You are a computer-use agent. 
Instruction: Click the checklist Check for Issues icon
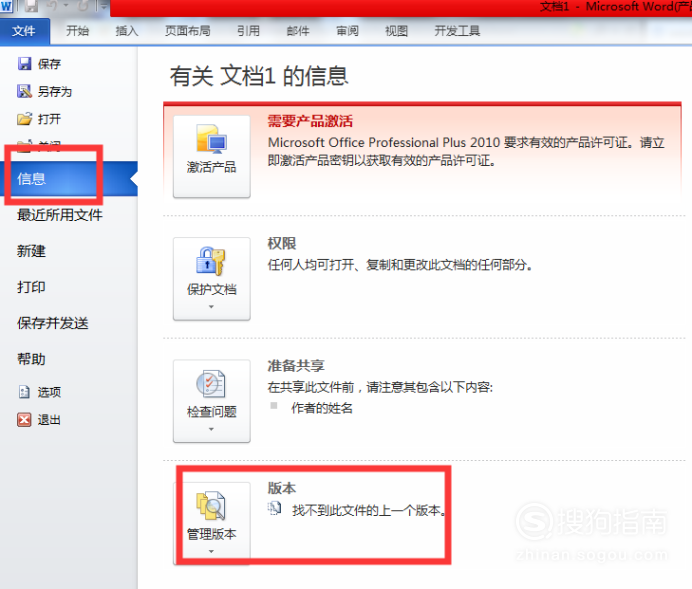(211, 383)
